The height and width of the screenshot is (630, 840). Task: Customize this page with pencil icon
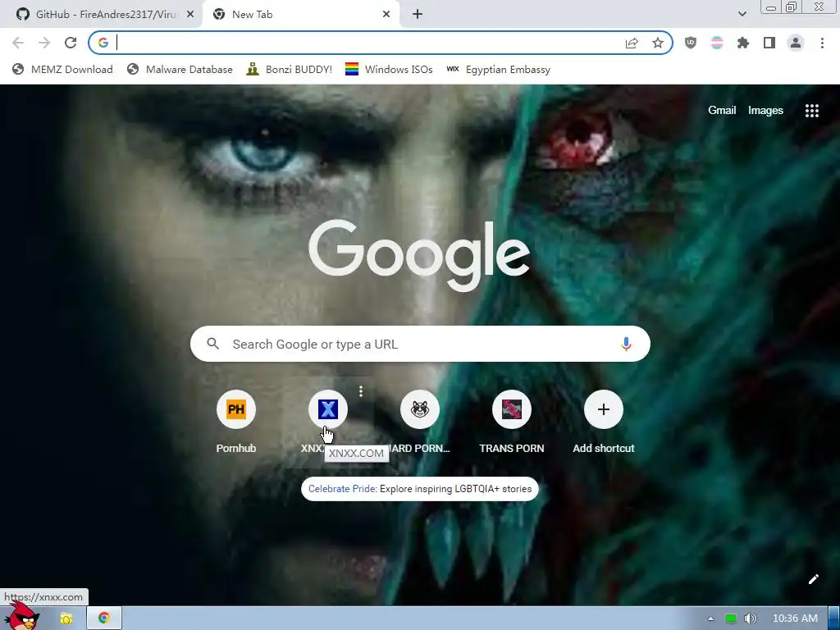(813, 579)
